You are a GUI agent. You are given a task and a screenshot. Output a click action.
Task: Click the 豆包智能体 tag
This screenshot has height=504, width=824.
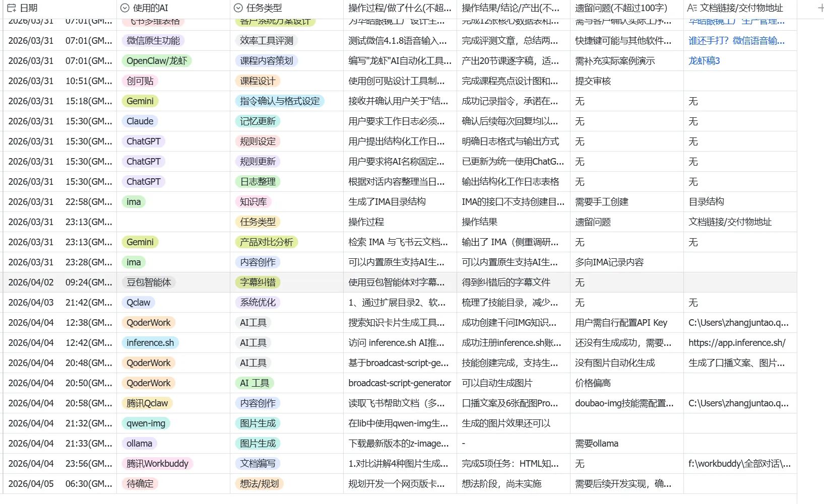149,282
